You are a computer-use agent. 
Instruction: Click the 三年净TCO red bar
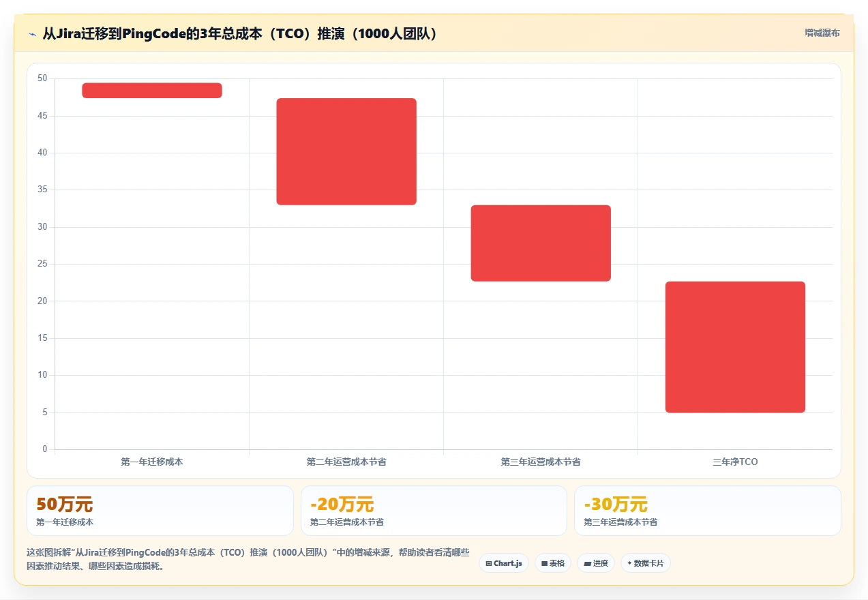pyautogui.click(x=735, y=347)
